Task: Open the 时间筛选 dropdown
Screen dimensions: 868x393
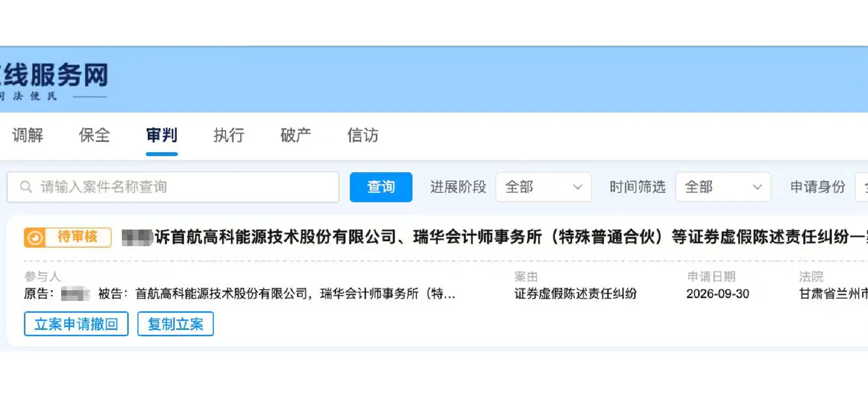Action: (723, 187)
